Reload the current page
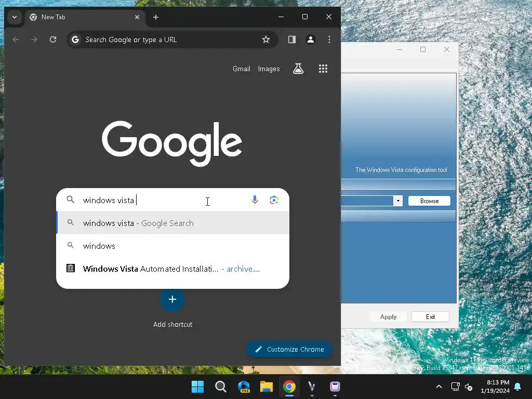 pos(53,39)
